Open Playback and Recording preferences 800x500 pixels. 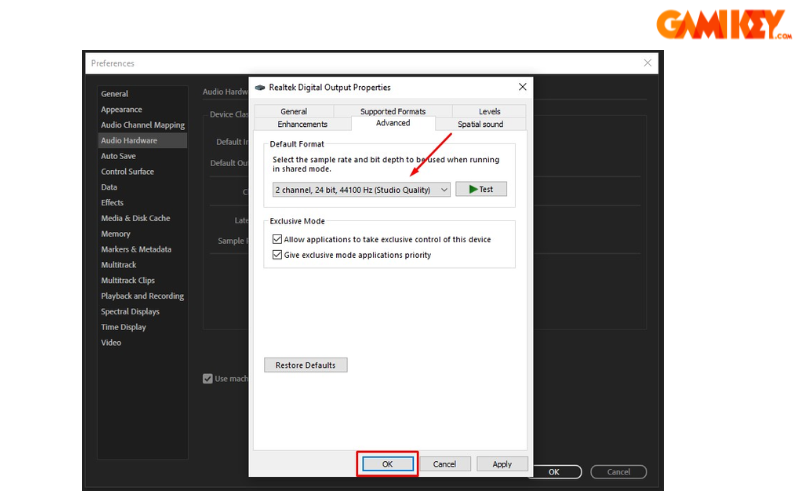tap(142, 296)
